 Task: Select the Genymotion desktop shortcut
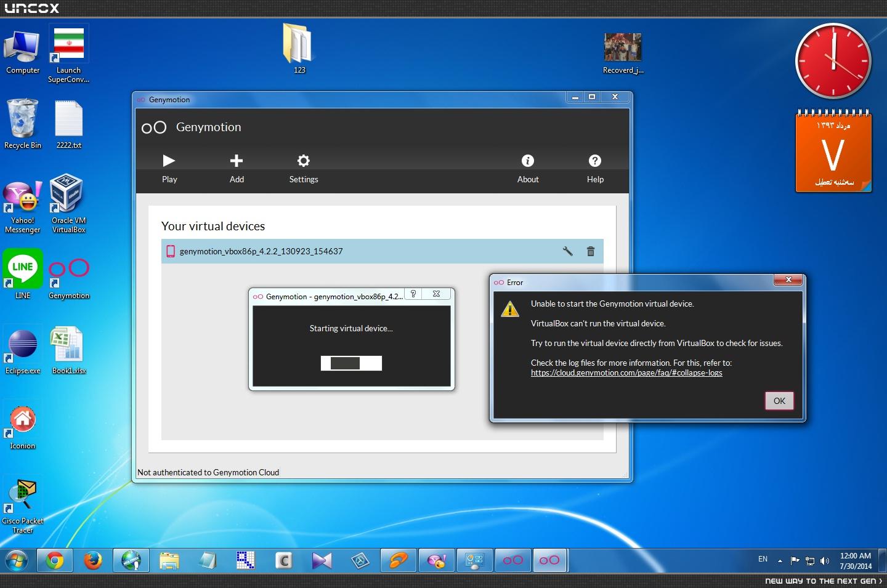(69, 279)
